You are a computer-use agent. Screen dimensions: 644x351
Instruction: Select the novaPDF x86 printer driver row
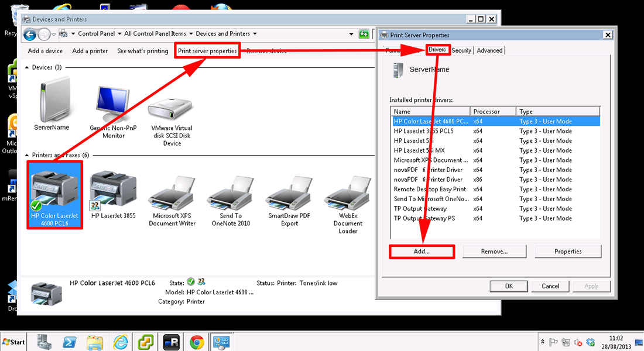click(495, 180)
